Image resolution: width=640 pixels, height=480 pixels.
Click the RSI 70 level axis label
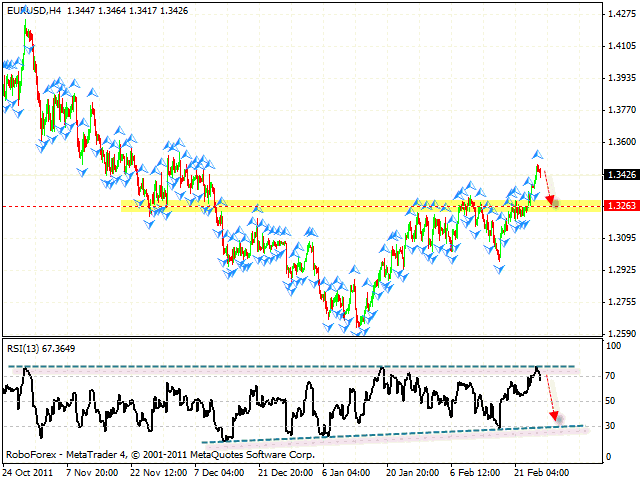[611, 376]
